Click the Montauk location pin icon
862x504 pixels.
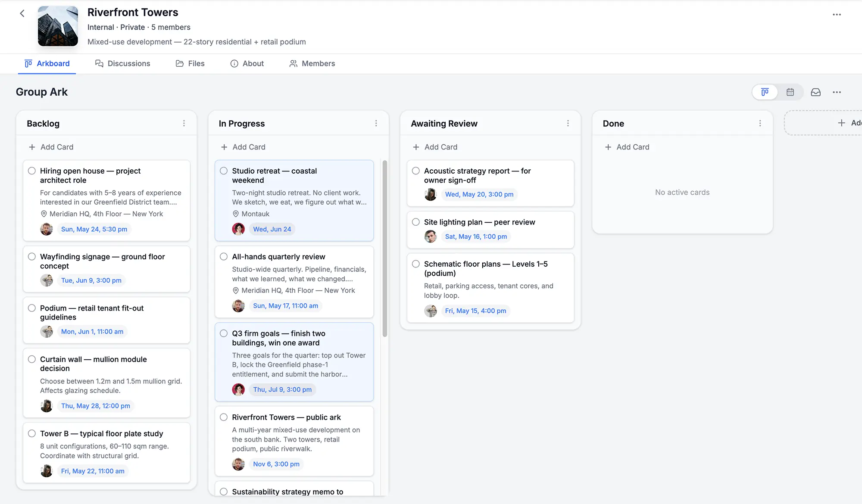[x=236, y=214]
